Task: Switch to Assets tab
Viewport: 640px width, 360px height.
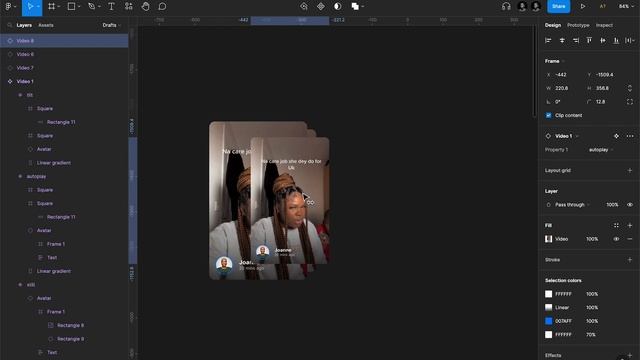Action: click(46, 25)
